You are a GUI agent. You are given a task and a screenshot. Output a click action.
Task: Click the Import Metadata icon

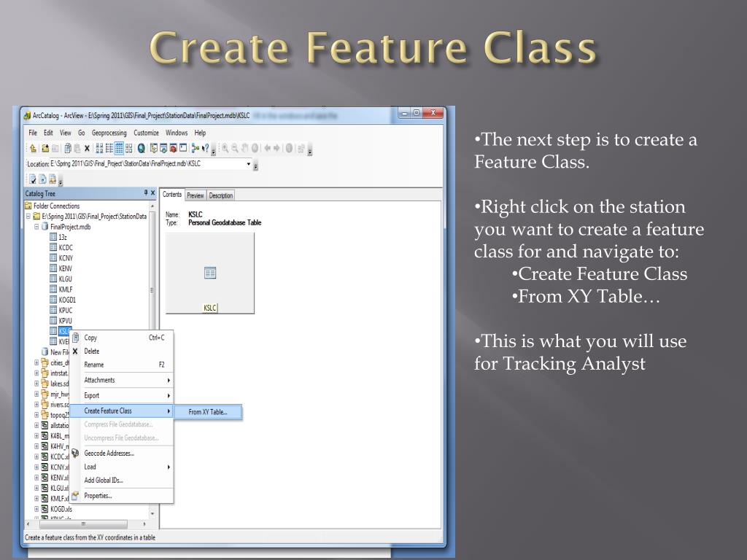pos(53,179)
